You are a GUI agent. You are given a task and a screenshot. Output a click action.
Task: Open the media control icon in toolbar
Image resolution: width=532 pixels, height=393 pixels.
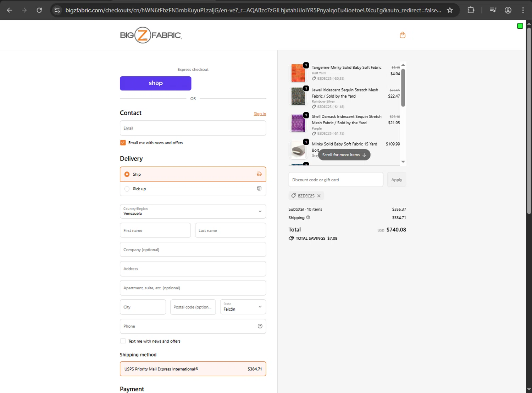coord(493,10)
